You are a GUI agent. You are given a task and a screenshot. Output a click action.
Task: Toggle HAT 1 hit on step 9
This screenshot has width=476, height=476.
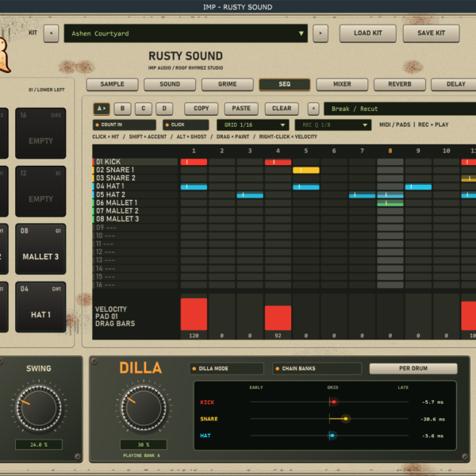[x=418, y=186]
